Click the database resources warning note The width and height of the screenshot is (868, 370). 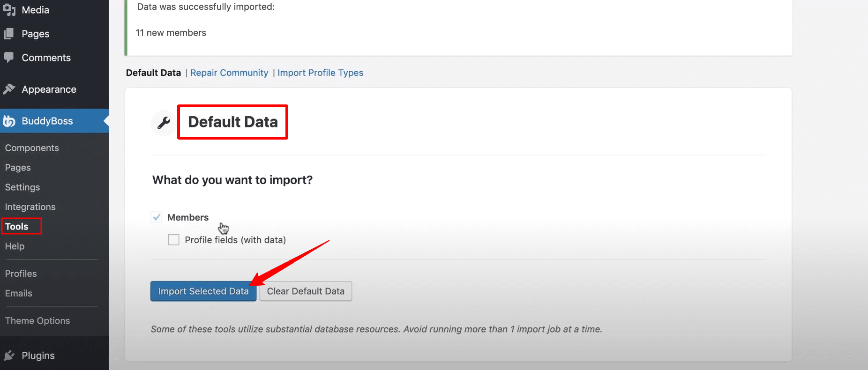(x=376, y=329)
